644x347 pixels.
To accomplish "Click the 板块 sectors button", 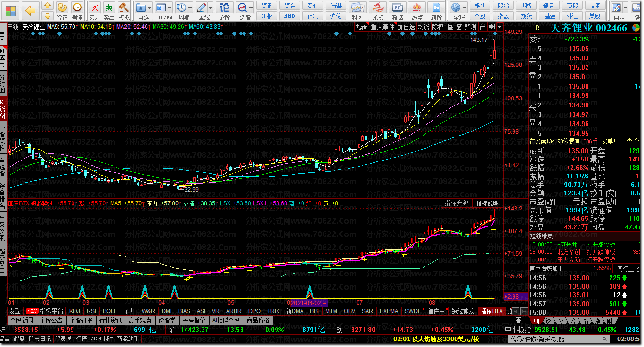I will click(x=480, y=6).
